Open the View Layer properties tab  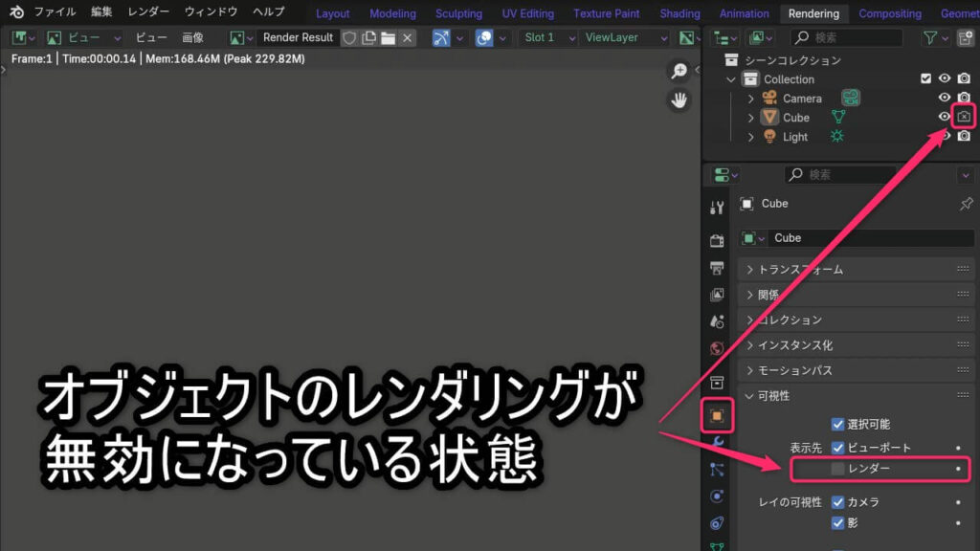pyautogui.click(x=717, y=295)
